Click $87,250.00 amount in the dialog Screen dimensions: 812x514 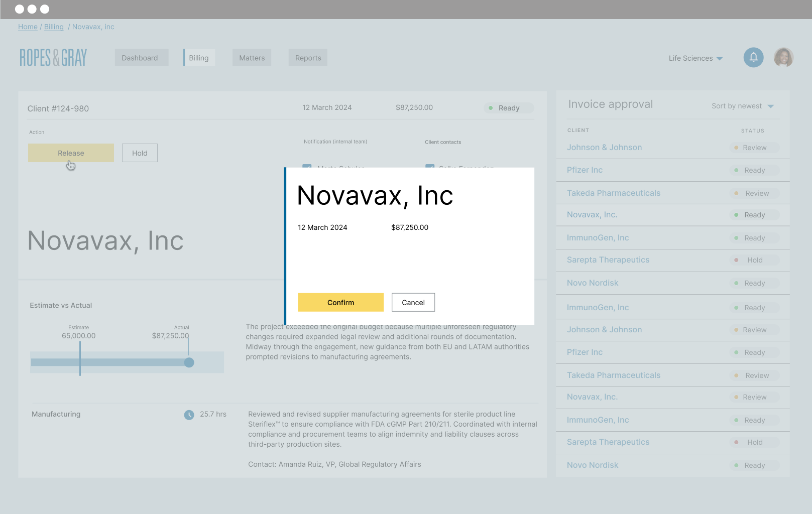click(x=410, y=227)
